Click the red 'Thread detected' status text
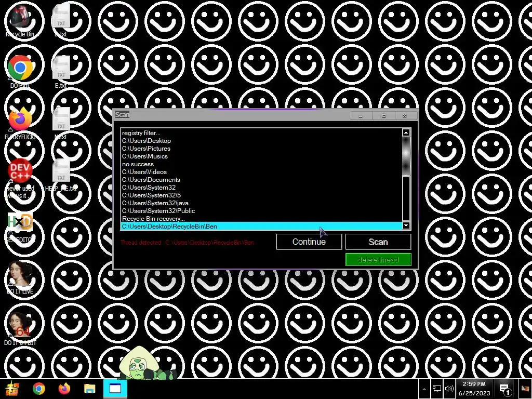This screenshot has height=399, width=532. click(187, 242)
